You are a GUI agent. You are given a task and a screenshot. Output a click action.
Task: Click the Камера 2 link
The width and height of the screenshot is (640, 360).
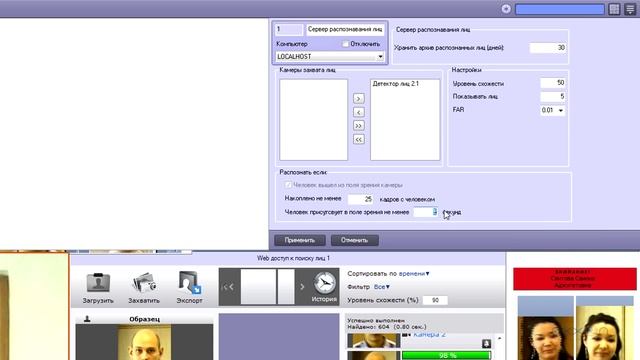point(429,335)
